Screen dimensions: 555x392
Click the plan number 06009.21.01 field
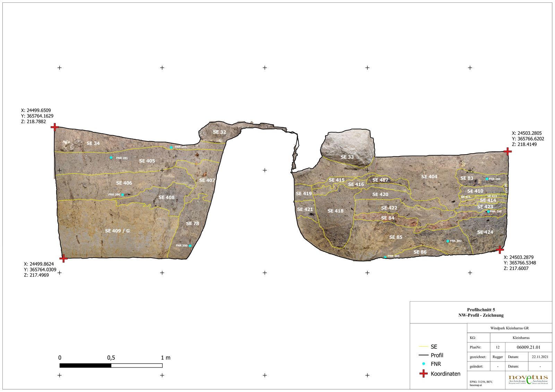tap(528, 347)
